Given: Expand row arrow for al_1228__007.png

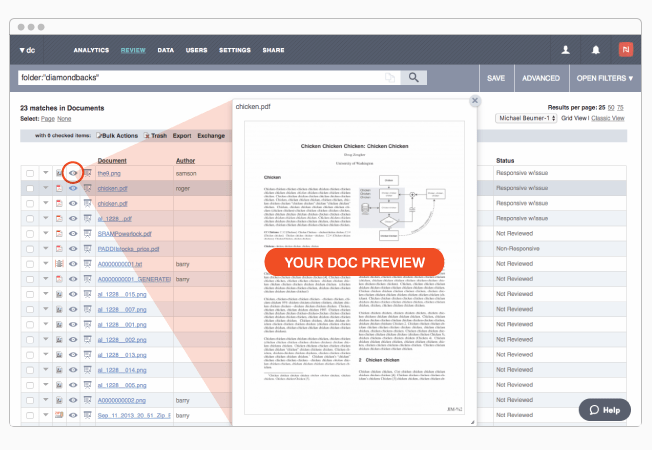Looking at the screenshot, I should point(45,310).
